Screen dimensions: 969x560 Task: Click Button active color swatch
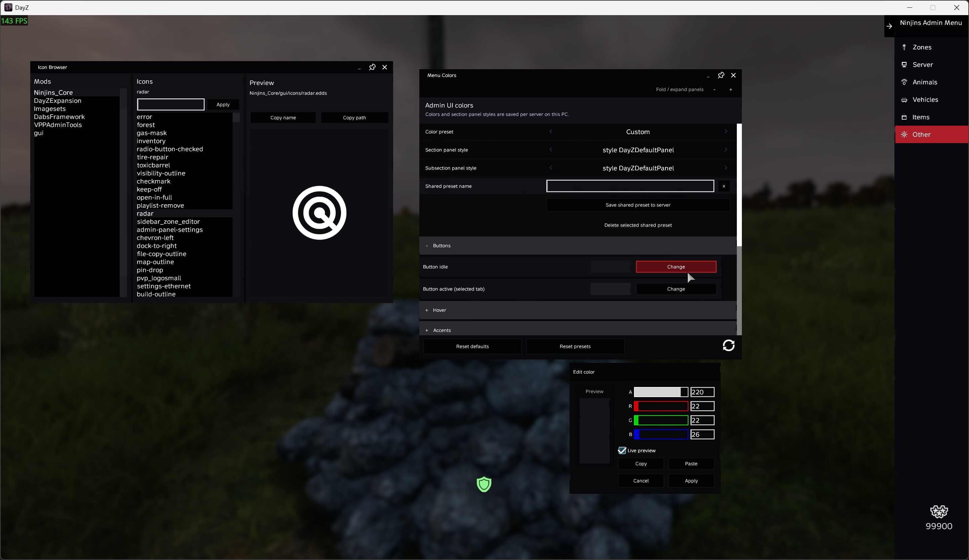click(x=610, y=289)
